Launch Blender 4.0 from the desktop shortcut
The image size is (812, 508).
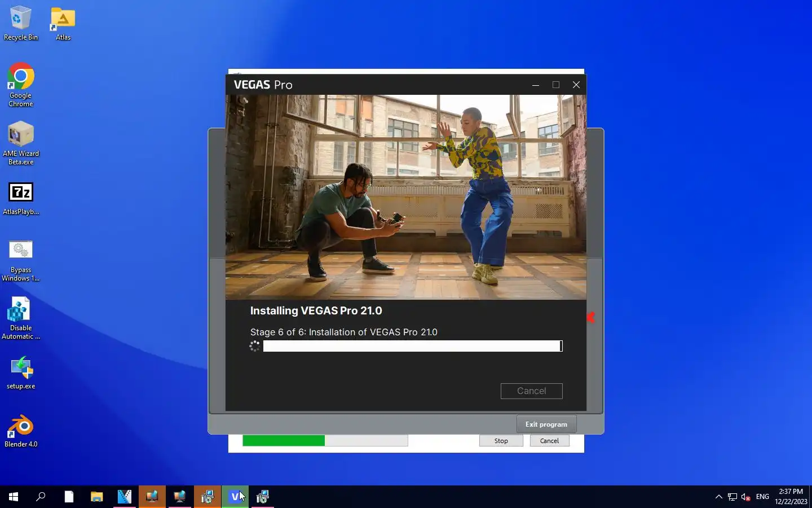click(21, 432)
